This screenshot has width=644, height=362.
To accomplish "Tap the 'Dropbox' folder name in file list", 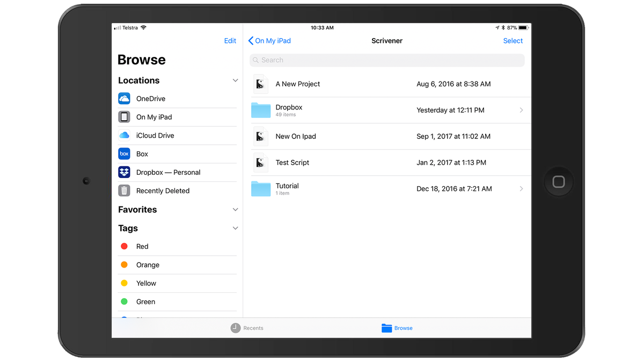I will coord(289,107).
